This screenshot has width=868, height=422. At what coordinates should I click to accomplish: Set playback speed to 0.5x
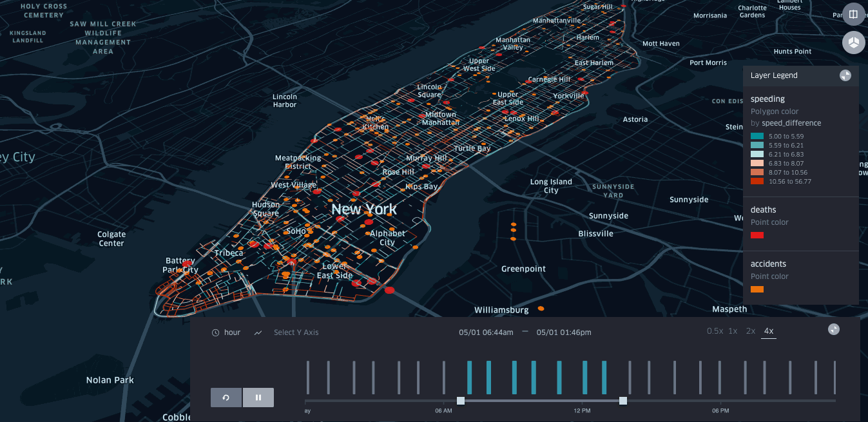click(715, 331)
